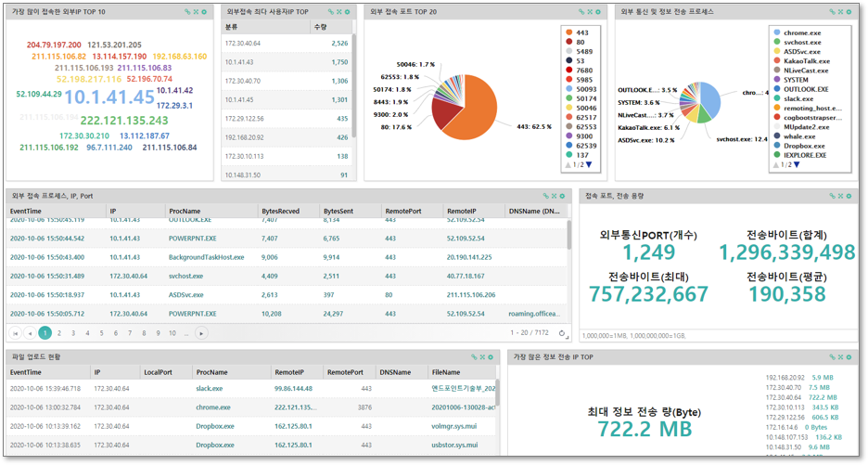This screenshot has width=868, height=465.
Task: Click link icon on the port TOP 20 panel
Action: point(581,12)
